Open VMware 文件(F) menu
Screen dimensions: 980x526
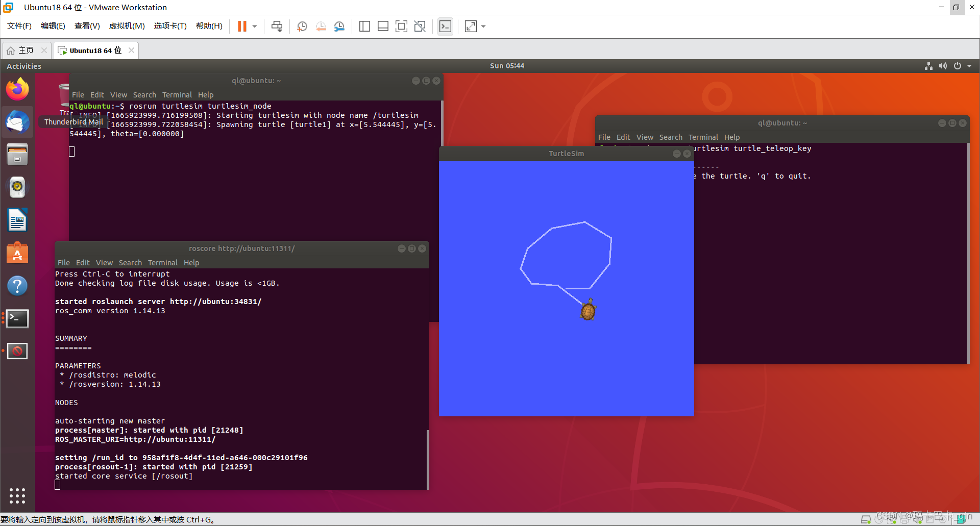click(19, 26)
